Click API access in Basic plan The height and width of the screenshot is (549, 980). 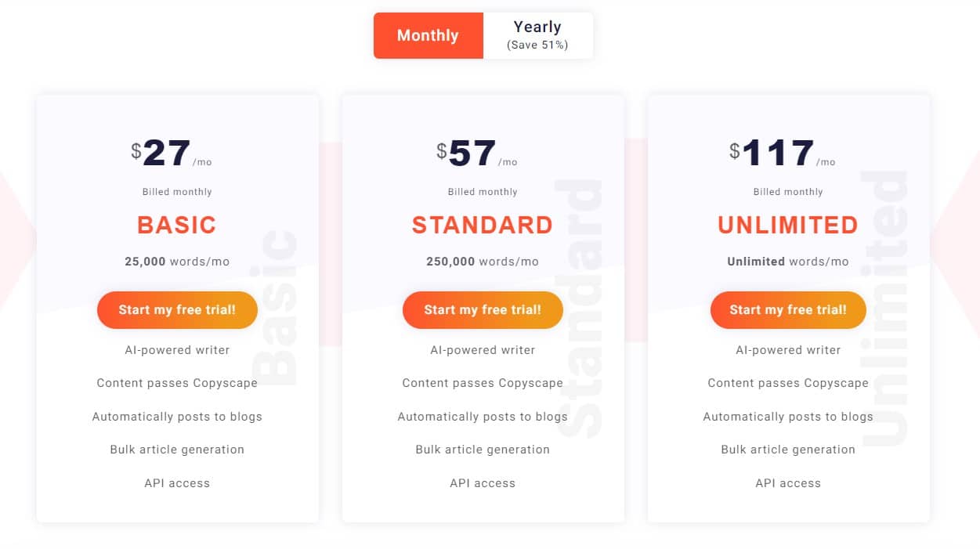(x=177, y=483)
